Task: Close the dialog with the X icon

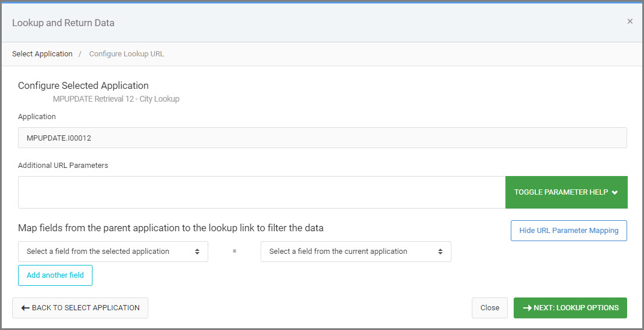Action: (629, 21)
